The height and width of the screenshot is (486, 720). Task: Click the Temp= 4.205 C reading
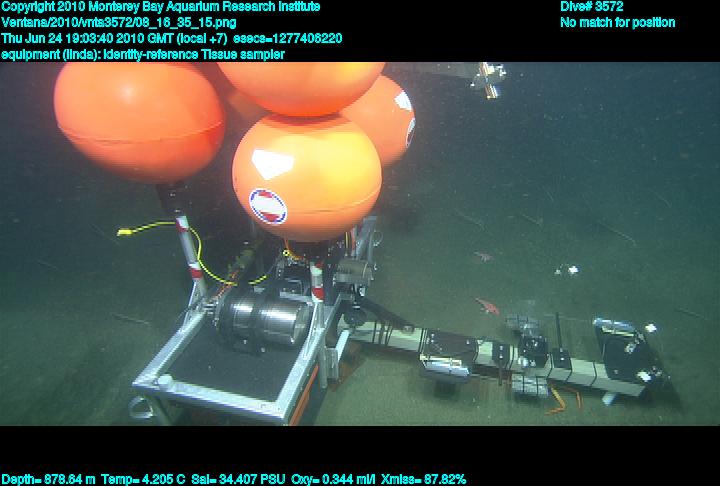143,479
